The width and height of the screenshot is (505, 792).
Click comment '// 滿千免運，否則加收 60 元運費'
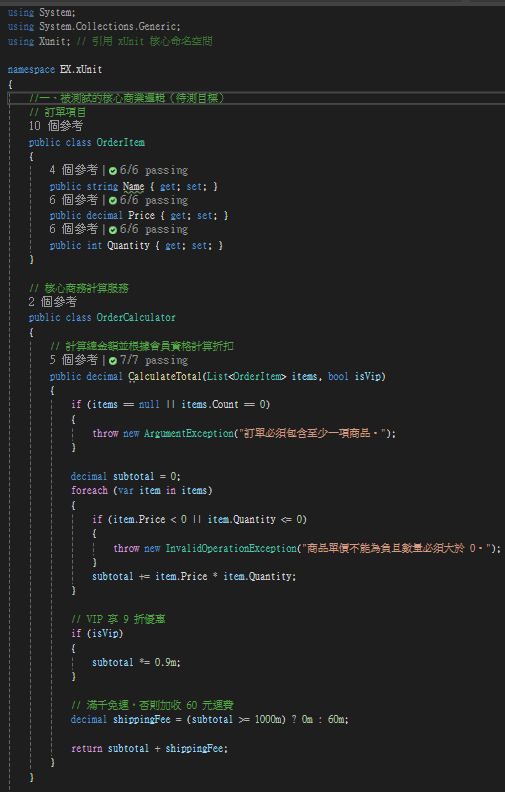click(152, 706)
